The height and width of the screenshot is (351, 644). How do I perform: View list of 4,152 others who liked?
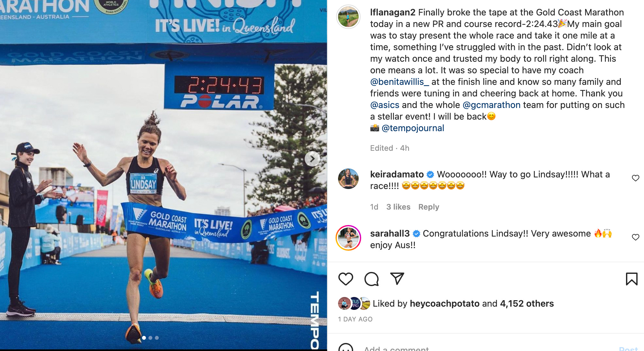[x=527, y=304]
